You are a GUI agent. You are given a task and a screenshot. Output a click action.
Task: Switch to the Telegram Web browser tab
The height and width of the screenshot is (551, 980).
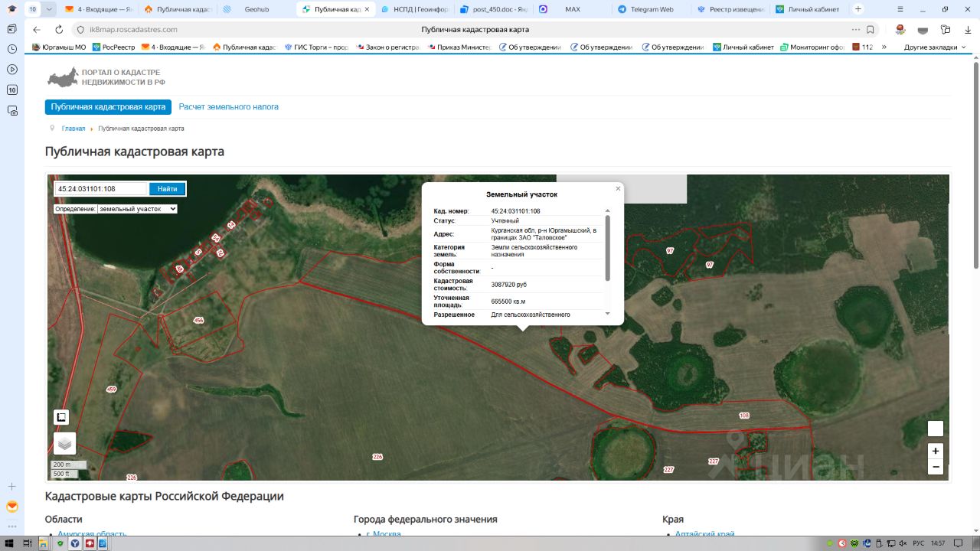[x=651, y=9]
